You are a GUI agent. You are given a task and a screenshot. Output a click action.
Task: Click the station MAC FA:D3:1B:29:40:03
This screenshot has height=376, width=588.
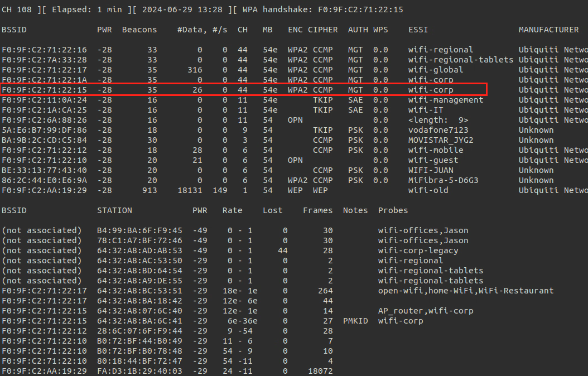pyautogui.click(x=139, y=371)
